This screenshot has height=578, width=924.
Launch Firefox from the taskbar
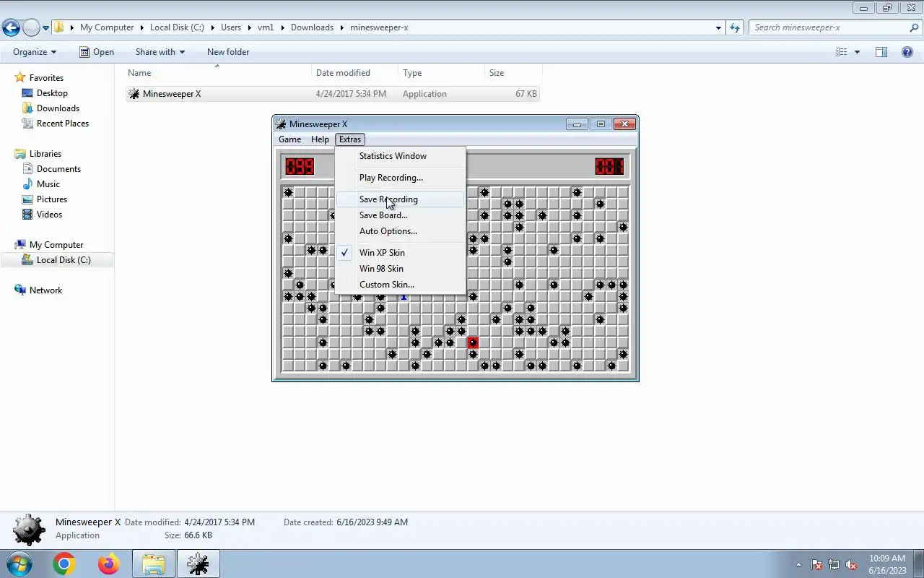tap(108, 564)
